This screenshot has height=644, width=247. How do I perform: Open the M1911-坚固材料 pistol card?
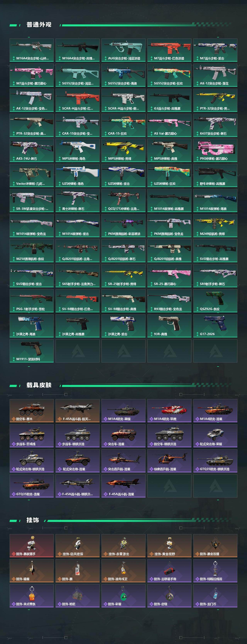coord(31,351)
